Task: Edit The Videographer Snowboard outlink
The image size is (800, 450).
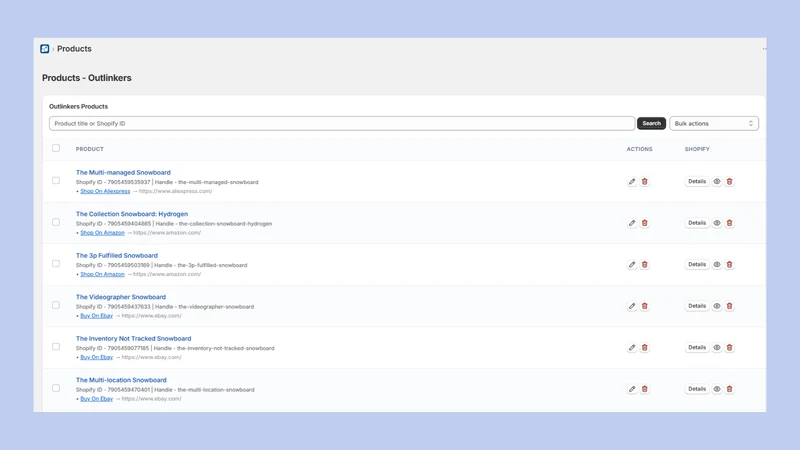Action: point(632,306)
